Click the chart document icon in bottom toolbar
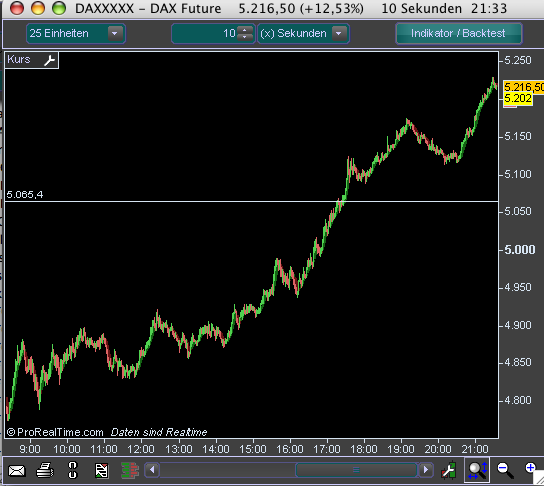 point(101,470)
